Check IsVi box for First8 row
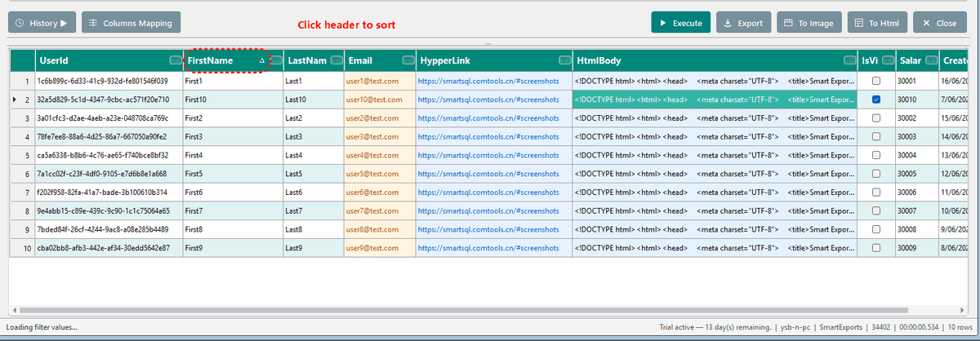Screen dimensions: 980x341 coord(876,229)
